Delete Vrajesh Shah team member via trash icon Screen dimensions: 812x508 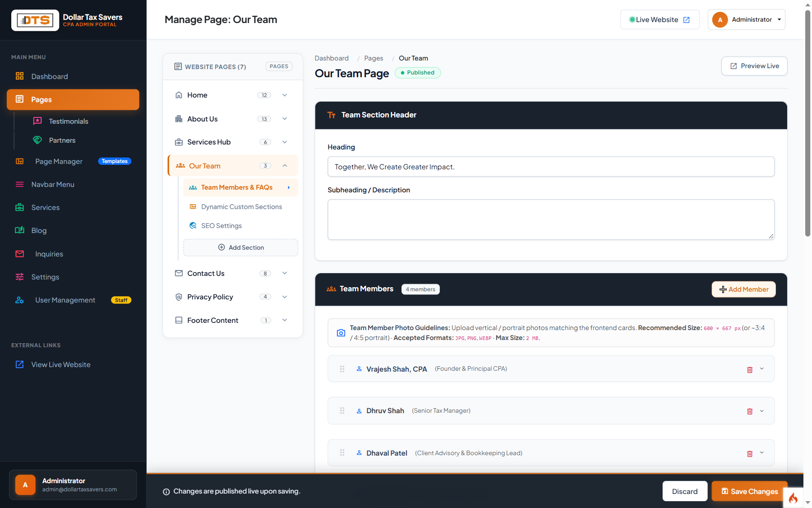(750, 370)
